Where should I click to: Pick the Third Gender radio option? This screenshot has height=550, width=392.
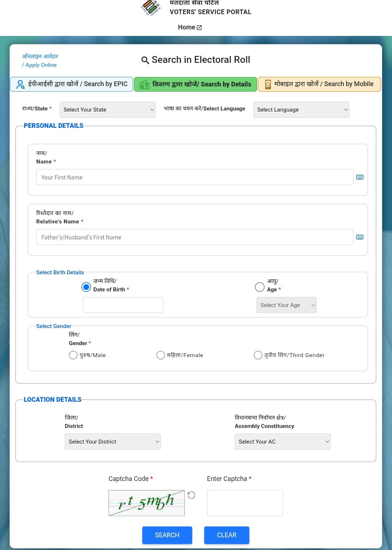pyautogui.click(x=258, y=355)
